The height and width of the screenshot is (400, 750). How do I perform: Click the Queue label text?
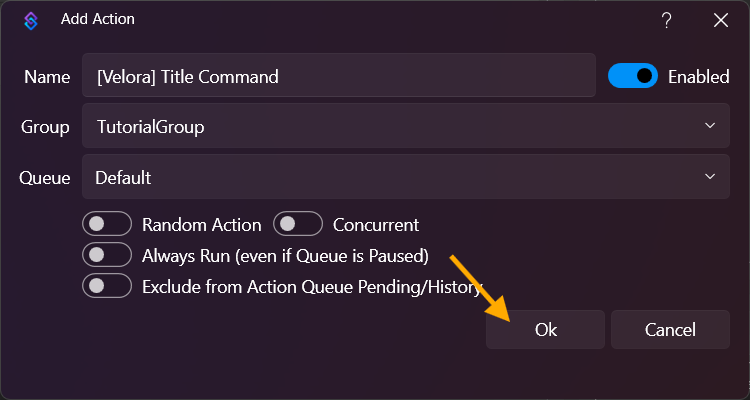[45, 178]
